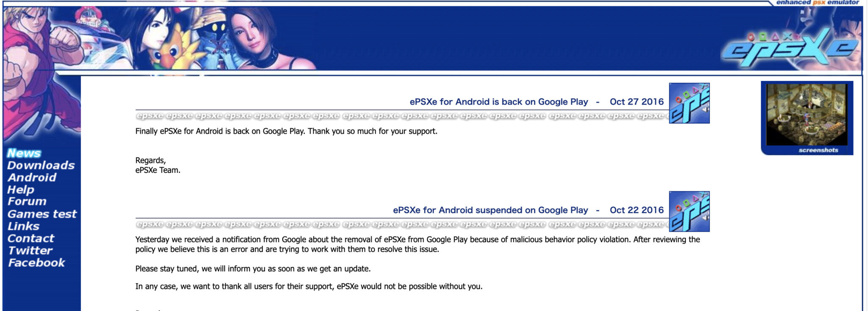The width and height of the screenshot is (868, 311).
Task: Open the screenshots thumbnail image
Action: point(807,115)
